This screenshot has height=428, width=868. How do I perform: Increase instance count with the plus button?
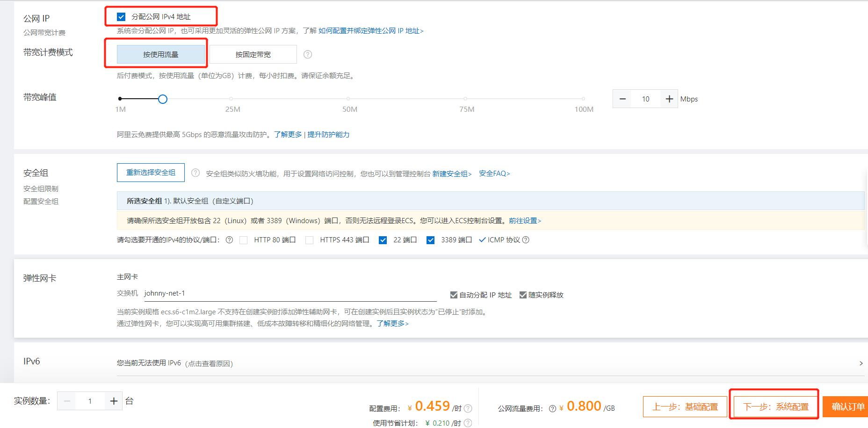(114, 401)
